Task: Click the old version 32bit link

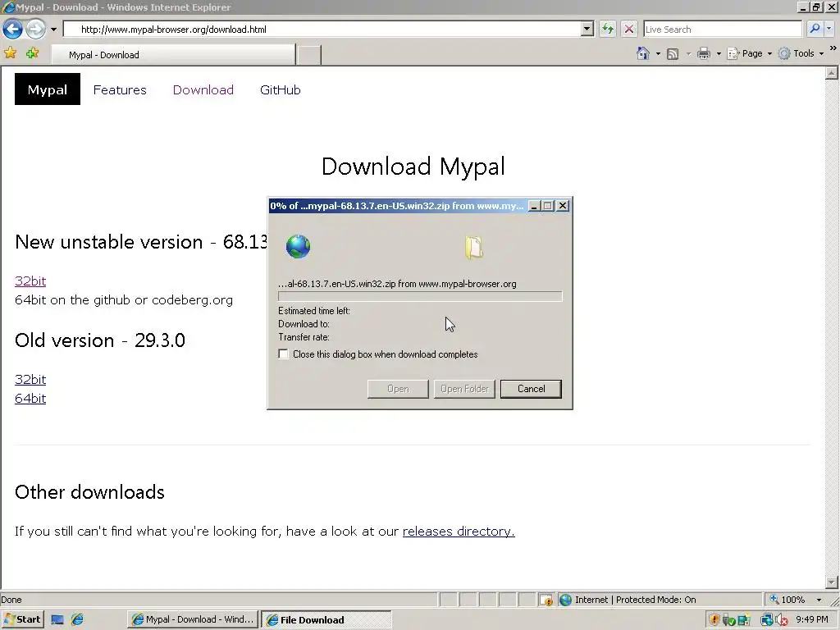Action: [30, 379]
